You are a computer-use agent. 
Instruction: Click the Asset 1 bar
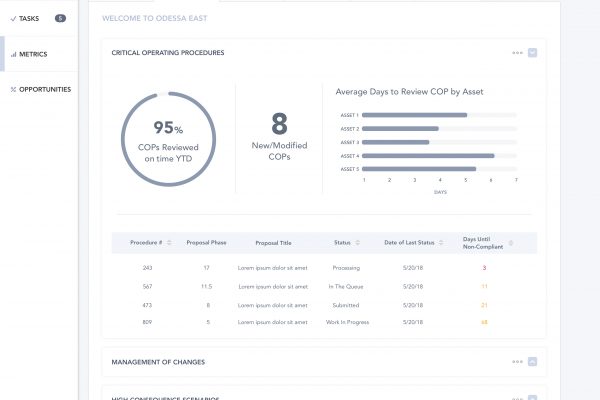[x=414, y=115]
